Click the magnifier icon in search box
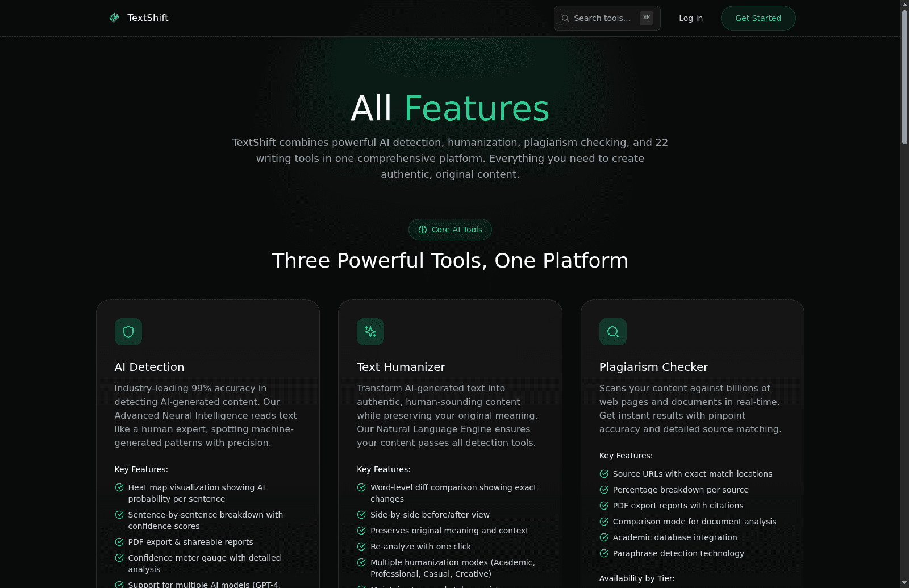 point(565,18)
